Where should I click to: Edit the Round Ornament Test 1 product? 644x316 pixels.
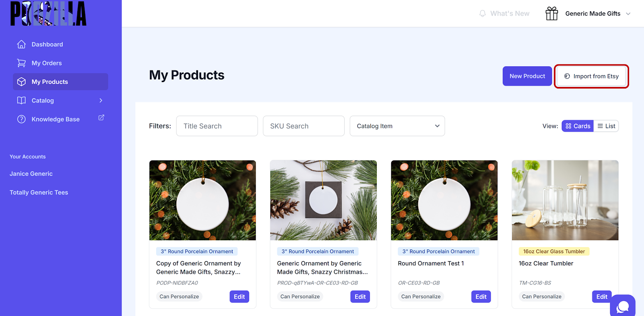coord(481,297)
